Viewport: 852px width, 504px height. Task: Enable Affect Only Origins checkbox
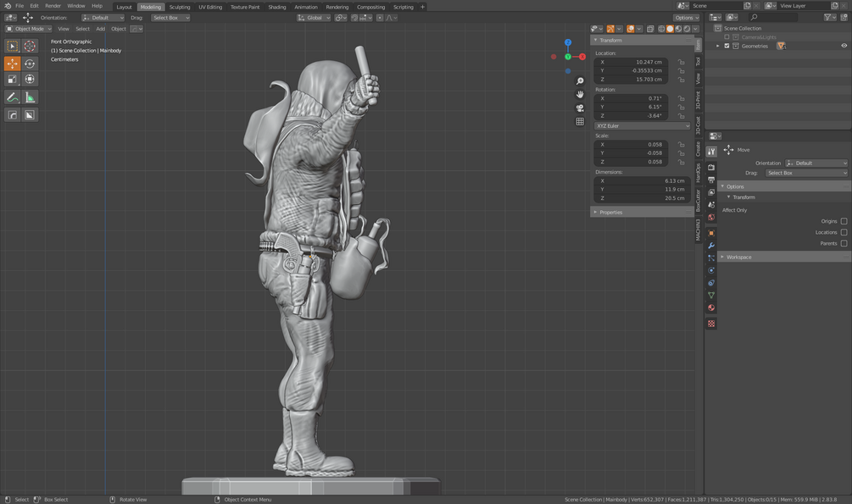click(844, 221)
